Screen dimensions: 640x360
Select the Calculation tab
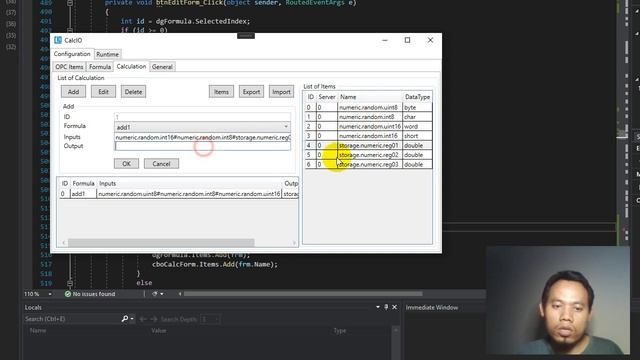131,66
